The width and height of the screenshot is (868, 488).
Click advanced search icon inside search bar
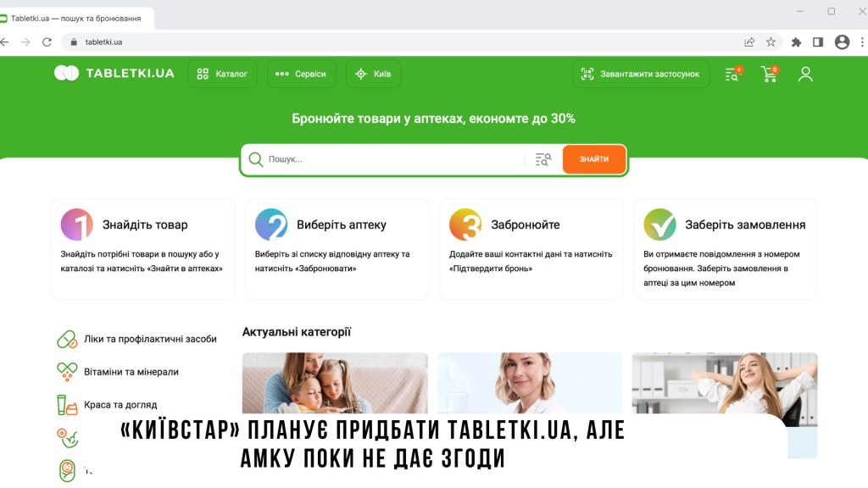tap(543, 159)
